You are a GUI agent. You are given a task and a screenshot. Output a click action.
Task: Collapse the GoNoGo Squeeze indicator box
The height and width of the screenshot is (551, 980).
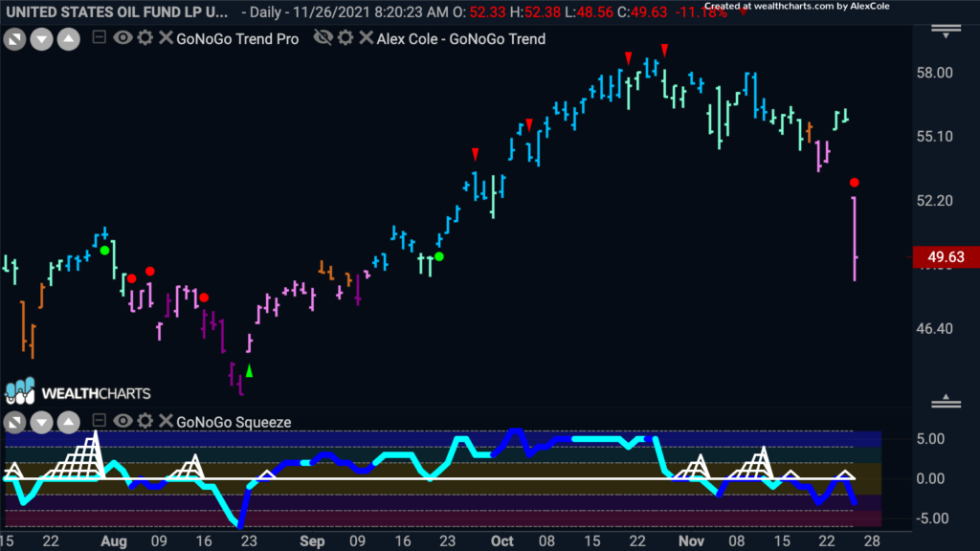pos(99,421)
